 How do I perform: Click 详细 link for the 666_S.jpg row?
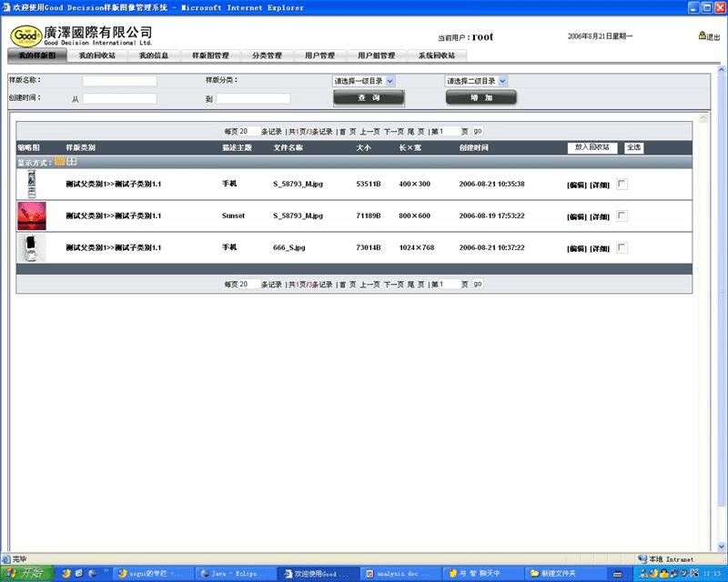coord(600,248)
